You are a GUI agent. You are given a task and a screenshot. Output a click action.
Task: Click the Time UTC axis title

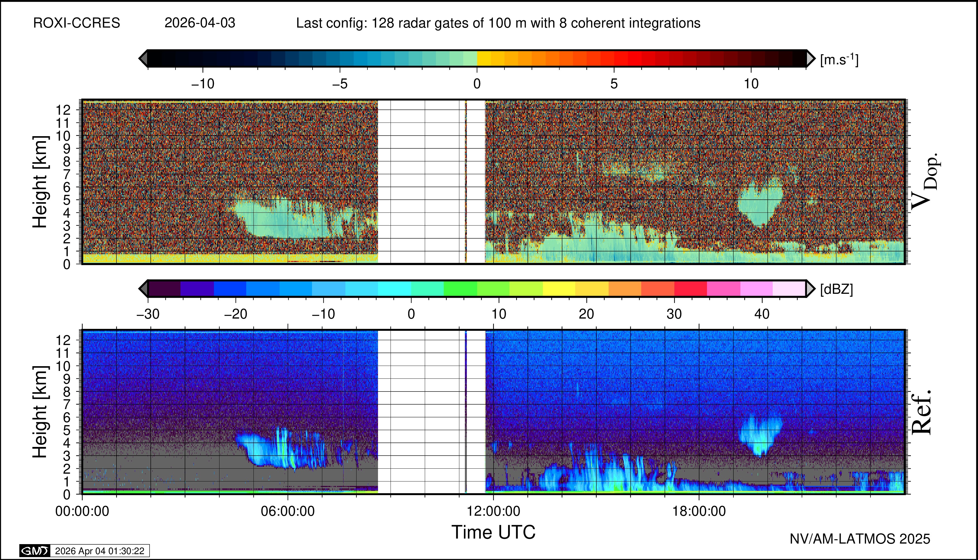(493, 533)
